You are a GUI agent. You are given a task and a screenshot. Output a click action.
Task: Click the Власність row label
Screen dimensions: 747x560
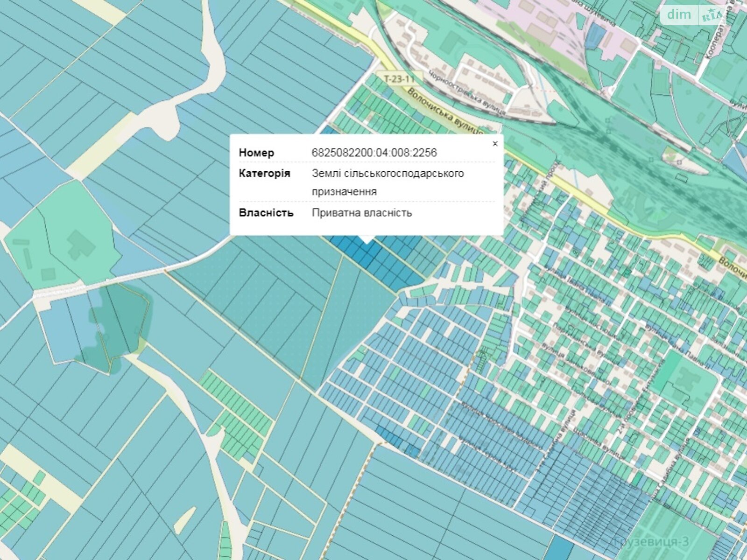pyautogui.click(x=266, y=213)
